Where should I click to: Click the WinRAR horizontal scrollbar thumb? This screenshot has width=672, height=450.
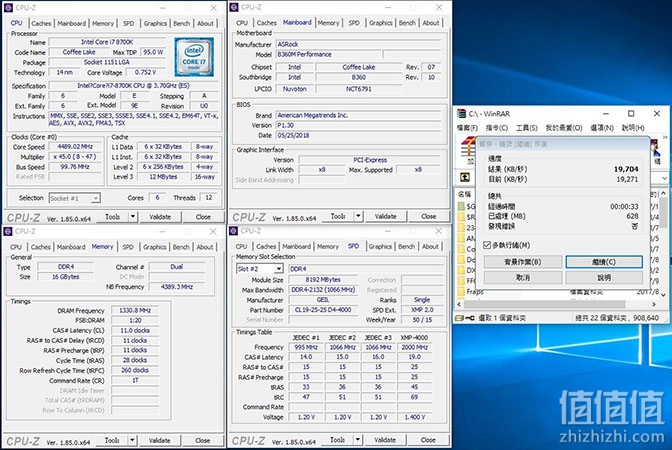click(x=544, y=304)
